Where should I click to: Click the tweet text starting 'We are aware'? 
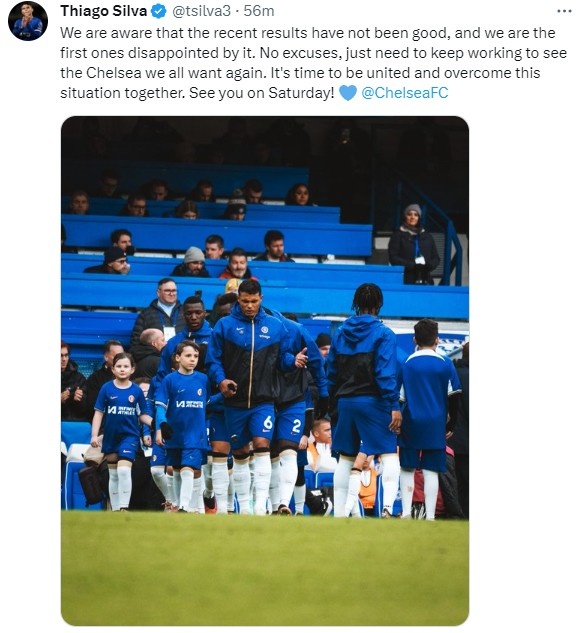tap(314, 63)
